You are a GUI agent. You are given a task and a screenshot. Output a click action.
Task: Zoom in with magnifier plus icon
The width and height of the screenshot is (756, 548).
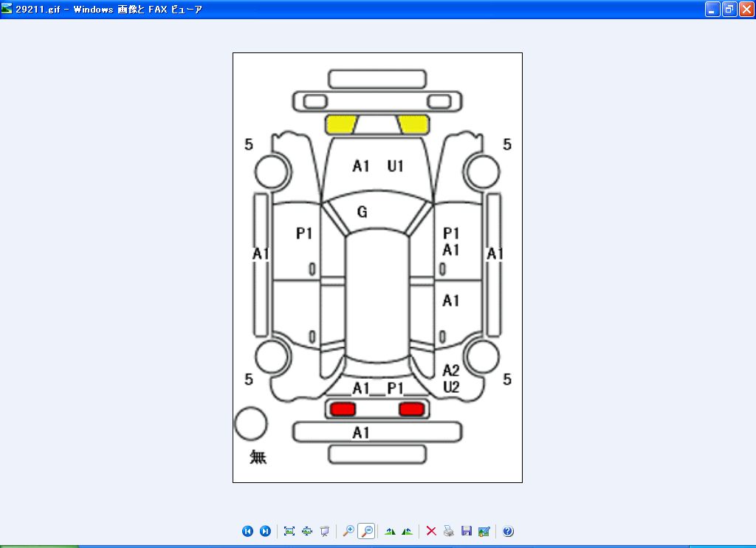[348, 531]
